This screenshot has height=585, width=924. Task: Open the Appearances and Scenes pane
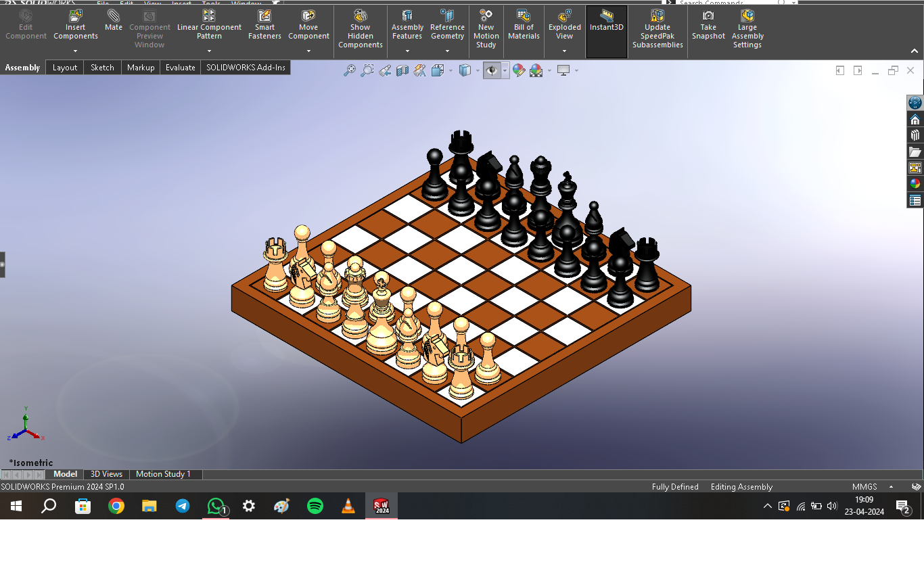coord(915,183)
